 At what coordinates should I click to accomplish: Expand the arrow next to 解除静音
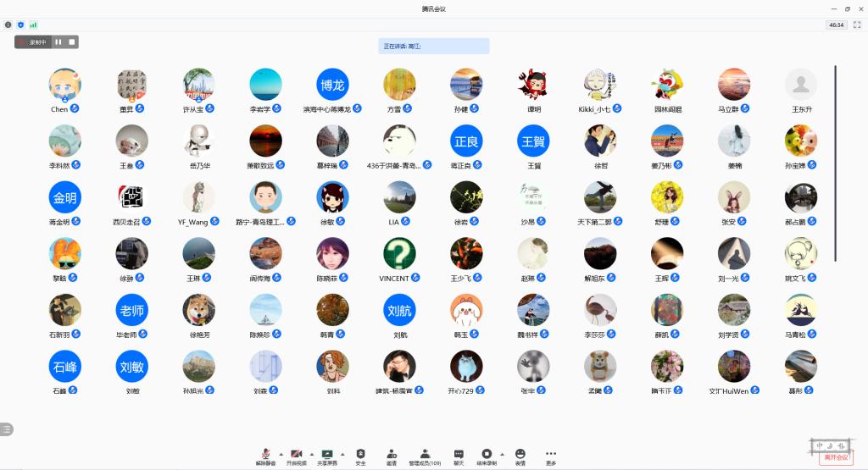tap(281, 454)
